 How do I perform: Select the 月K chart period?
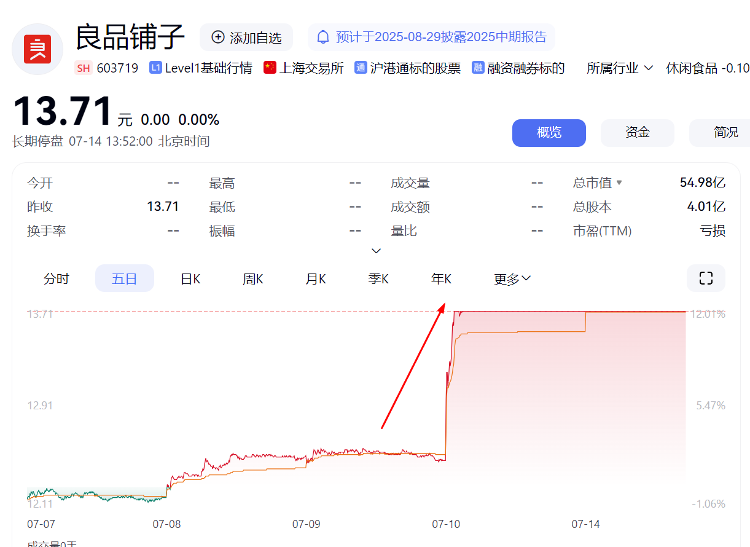coord(315,278)
